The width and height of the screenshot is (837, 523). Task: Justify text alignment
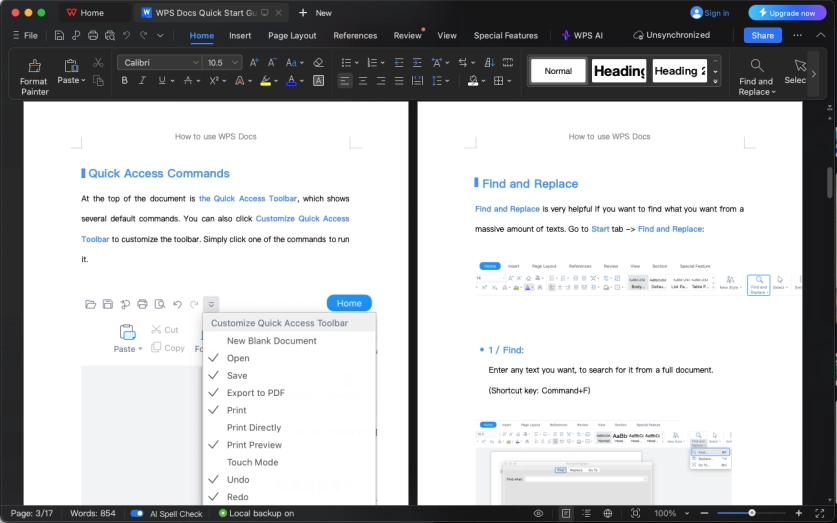(399, 81)
